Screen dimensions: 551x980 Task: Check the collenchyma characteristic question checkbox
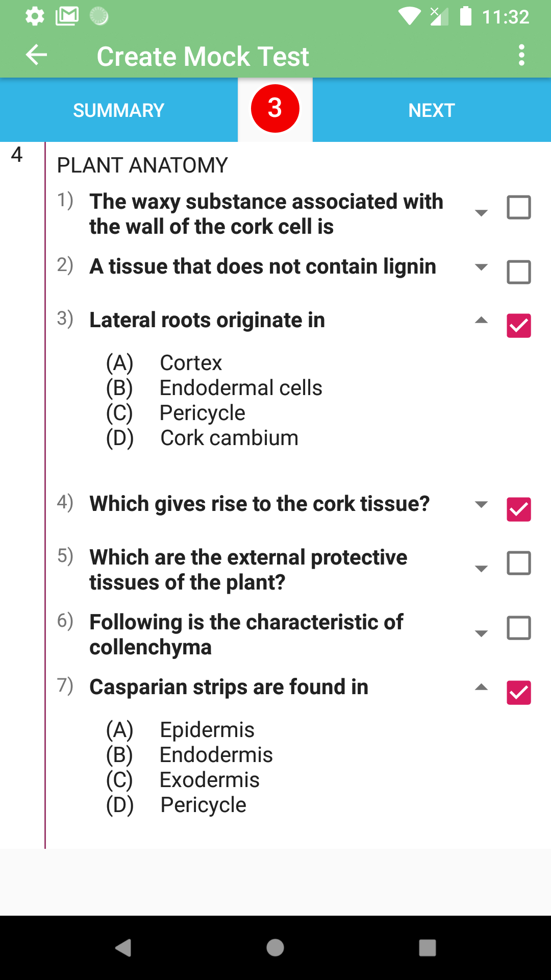(x=518, y=628)
